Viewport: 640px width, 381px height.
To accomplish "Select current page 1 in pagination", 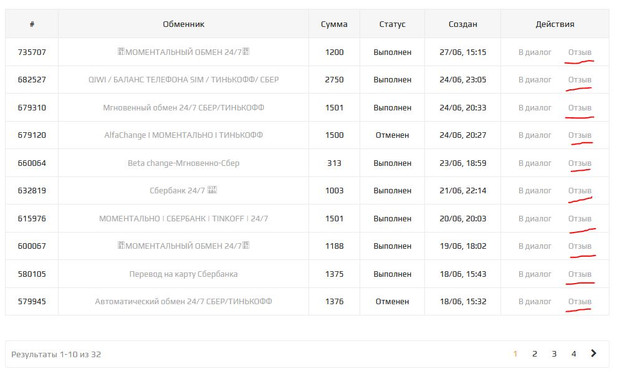I will (x=515, y=354).
